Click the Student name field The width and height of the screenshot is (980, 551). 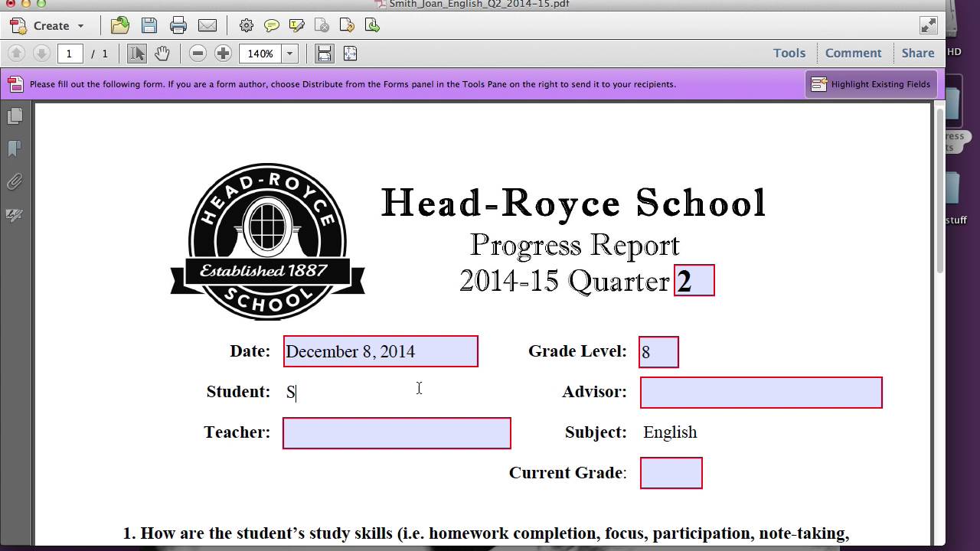tap(397, 393)
